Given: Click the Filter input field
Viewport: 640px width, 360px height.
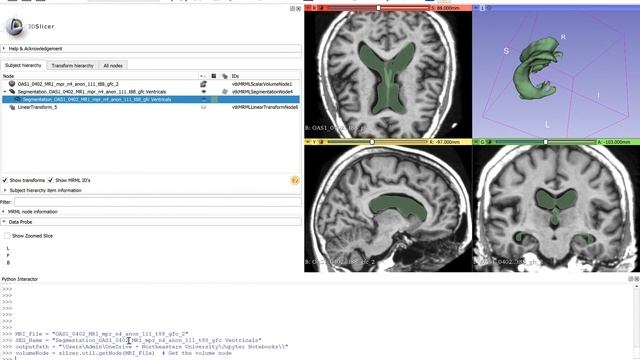Looking at the screenshot, I should pos(158,202).
